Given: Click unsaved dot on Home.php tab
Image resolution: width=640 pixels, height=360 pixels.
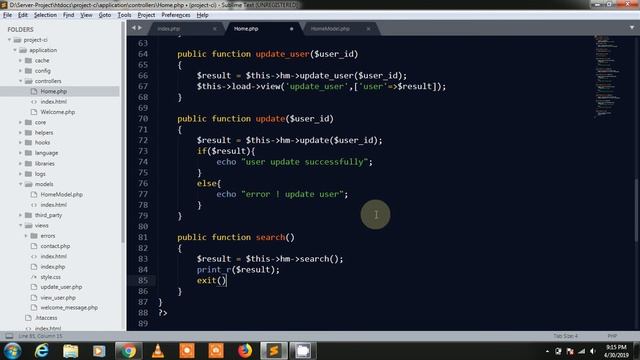Looking at the screenshot, I should tap(291, 29).
